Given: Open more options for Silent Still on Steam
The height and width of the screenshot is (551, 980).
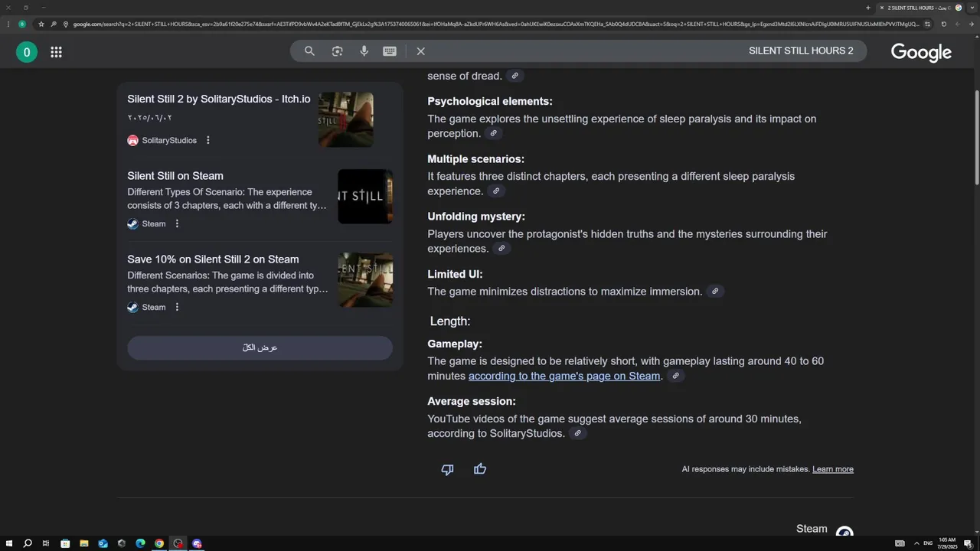Looking at the screenshot, I should [177, 223].
